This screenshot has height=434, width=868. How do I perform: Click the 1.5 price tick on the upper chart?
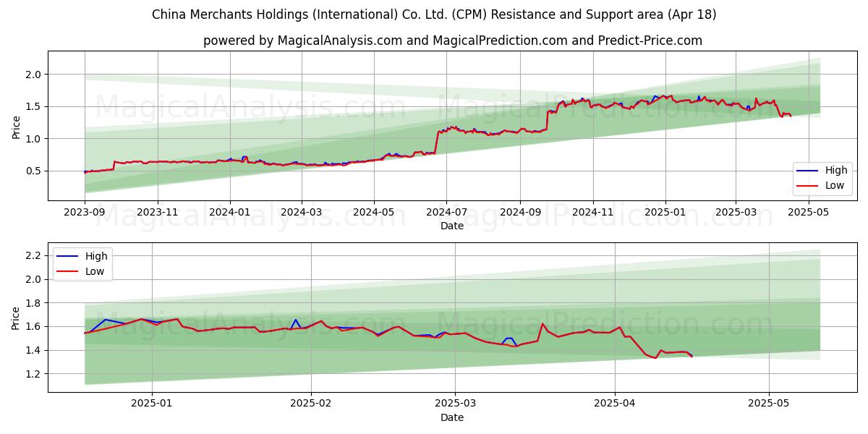35,106
